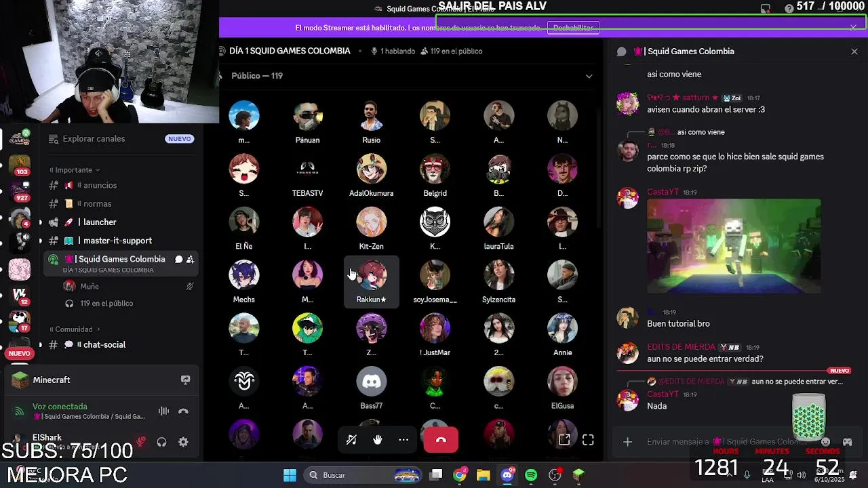
Task: Open CastaYT's Minecraft image in chat
Action: tap(734, 246)
